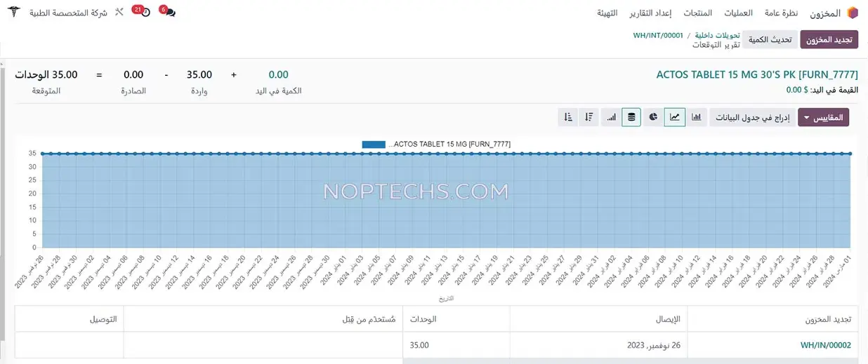Switch to pie chart view
Screen dimensions: 868x364
[x=653, y=117]
